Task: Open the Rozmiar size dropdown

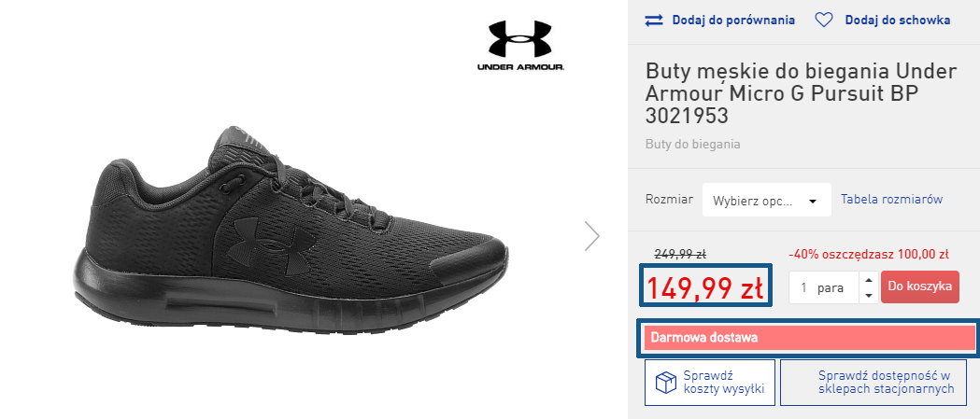Action: [x=767, y=200]
